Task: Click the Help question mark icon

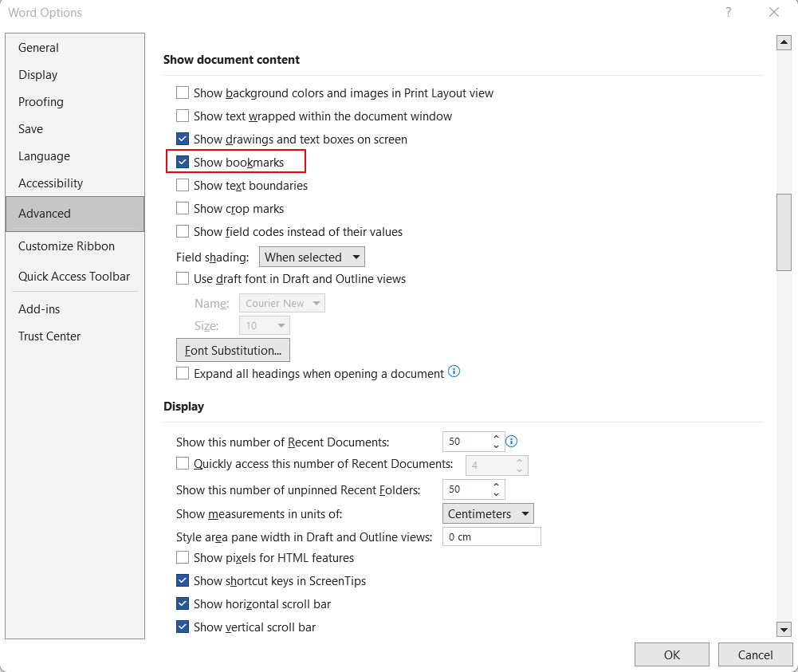Action: pos(729,12)
